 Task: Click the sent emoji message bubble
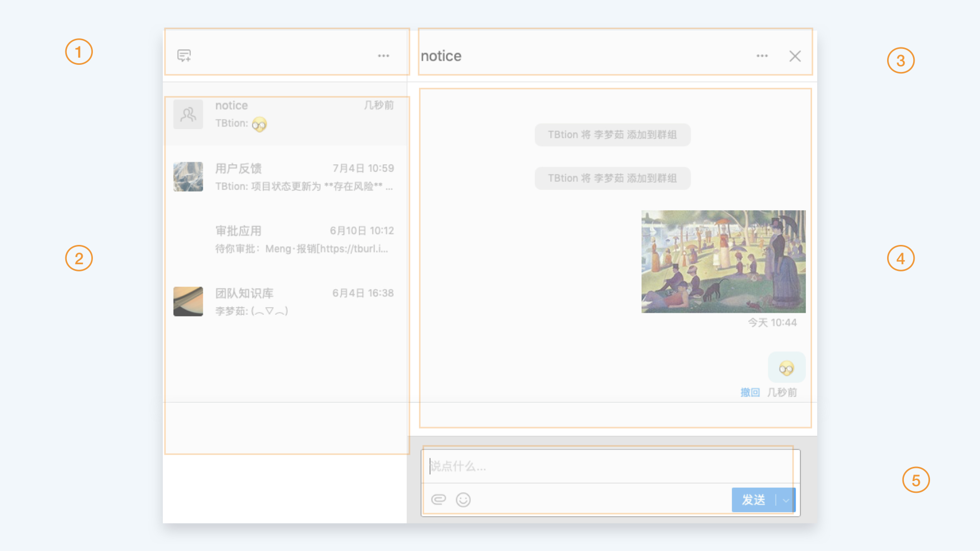pos(787,367)
